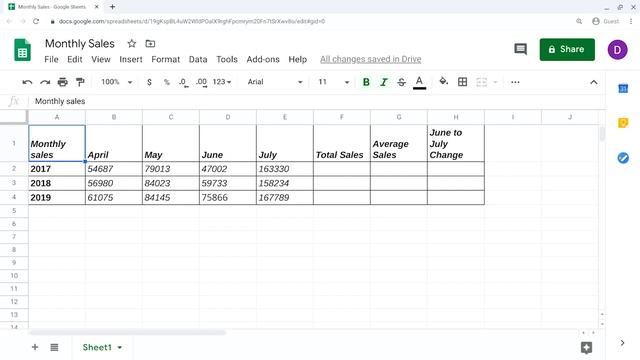Open the Insert menu
The image size is (640, 360).
131,60
